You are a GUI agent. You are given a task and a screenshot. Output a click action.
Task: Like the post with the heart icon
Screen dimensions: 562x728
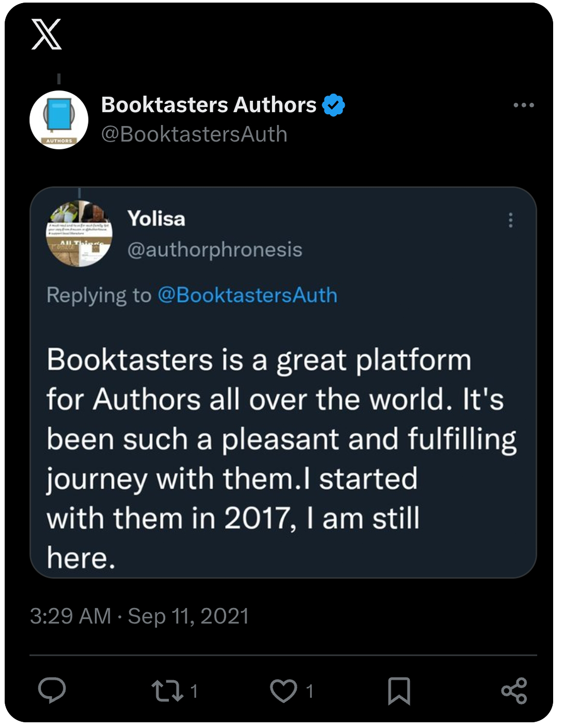pos(284,691)
